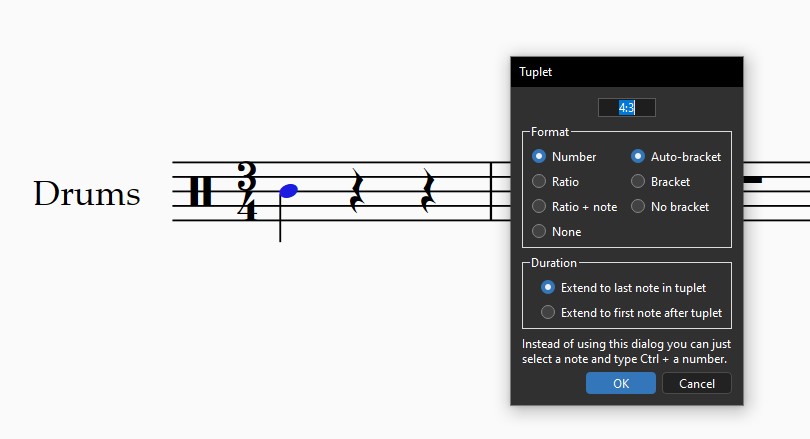Click the blue selected note on staff
Screen dimensions: 810x439
pyautogui.click(x=289, y=190)
